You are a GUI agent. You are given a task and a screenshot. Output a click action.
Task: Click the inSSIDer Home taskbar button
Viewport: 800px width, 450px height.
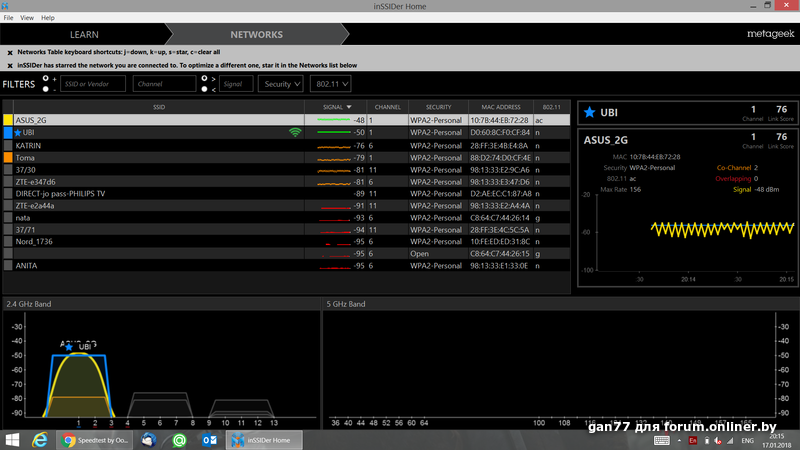click(264, 440)
